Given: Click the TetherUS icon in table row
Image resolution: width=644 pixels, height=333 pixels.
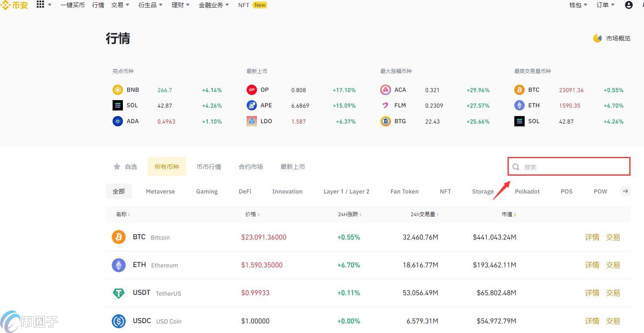Looking at the screenshot, I should (x=119, y=293).
